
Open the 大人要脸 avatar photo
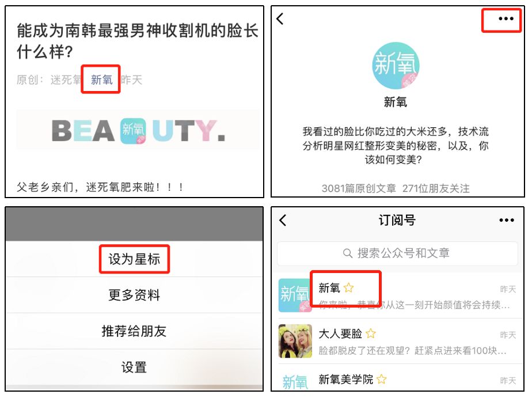coord(295,341)
